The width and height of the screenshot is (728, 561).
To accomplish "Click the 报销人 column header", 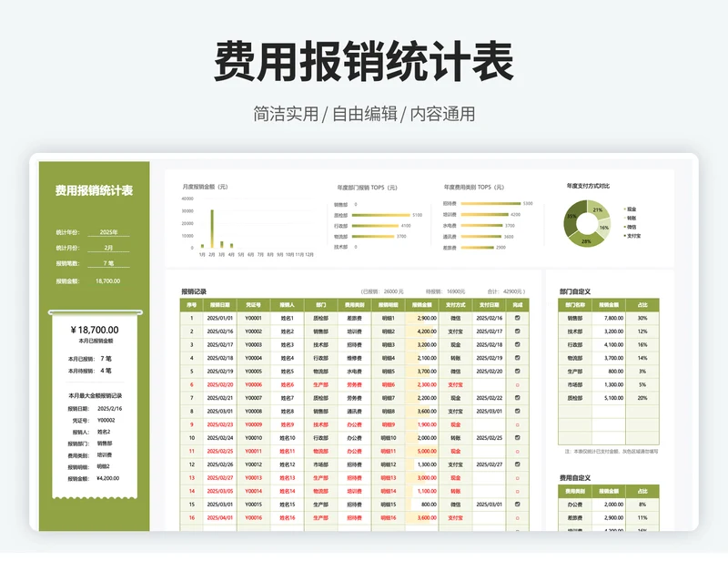I will [287, 305].
